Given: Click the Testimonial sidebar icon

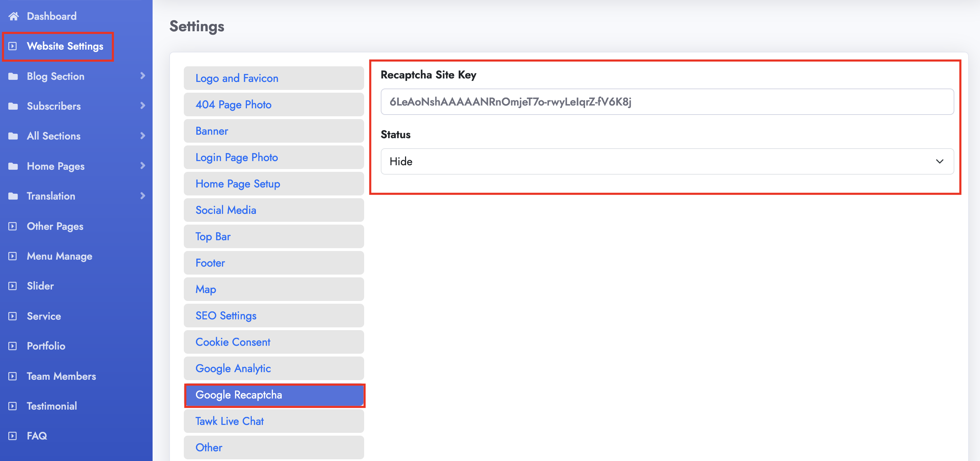Looking at the screenshot, I should (12, 406).
